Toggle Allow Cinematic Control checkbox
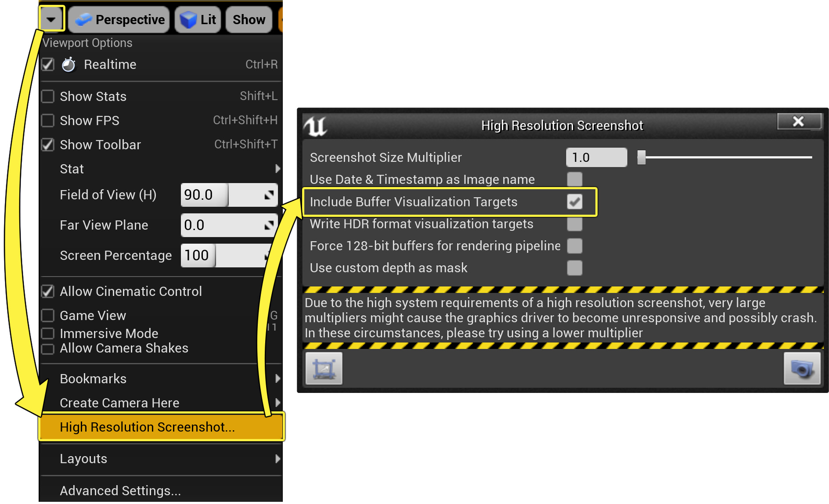The height and width of the screenshot is (504, 829). click(47, 291)
